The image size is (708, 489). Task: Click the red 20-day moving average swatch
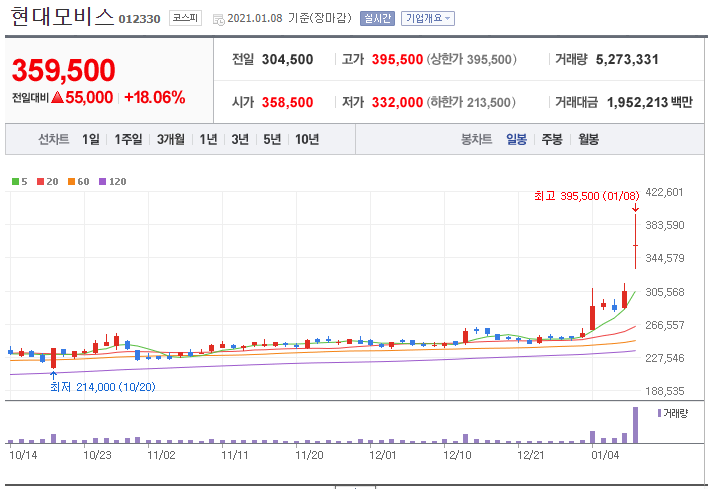41,182
